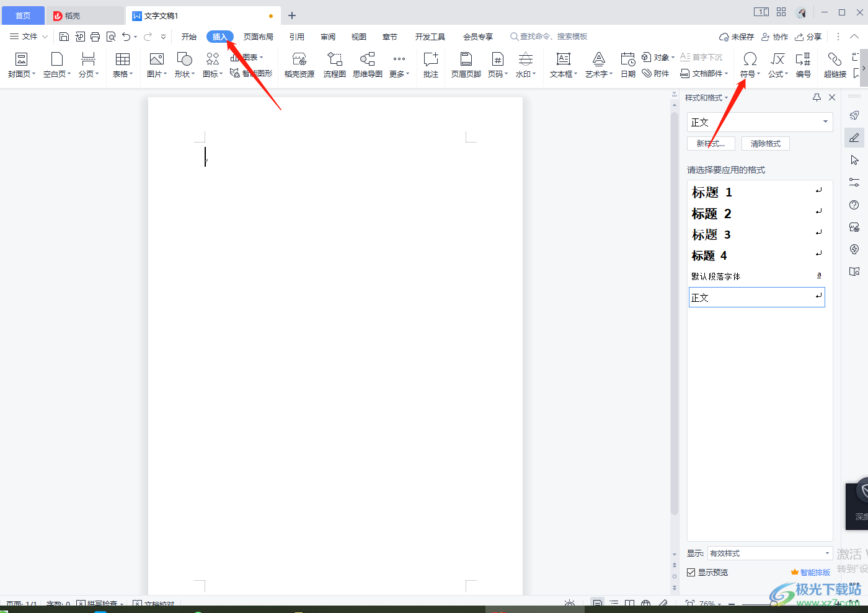
Task: Switch to the View (视图) tab
Action: [x=359, y=37]
